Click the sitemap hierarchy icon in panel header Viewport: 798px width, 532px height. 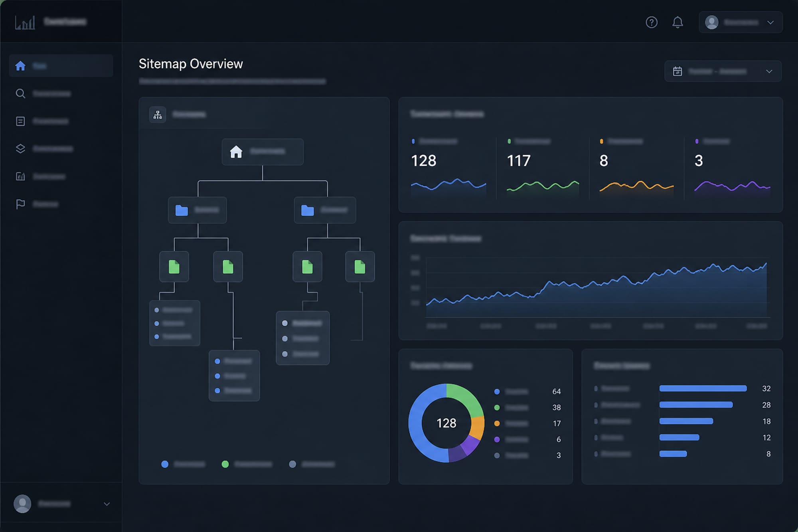(158, 115)
